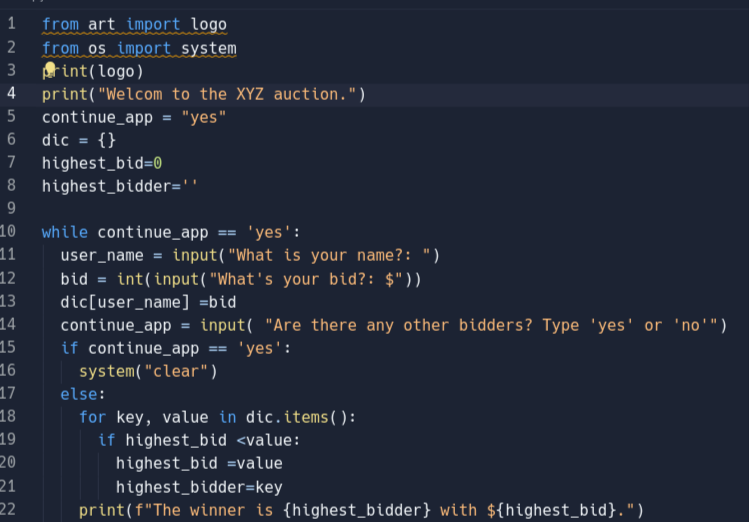
Task: Click the number 0 assigned to highest_bid
Action: [157, 163]
